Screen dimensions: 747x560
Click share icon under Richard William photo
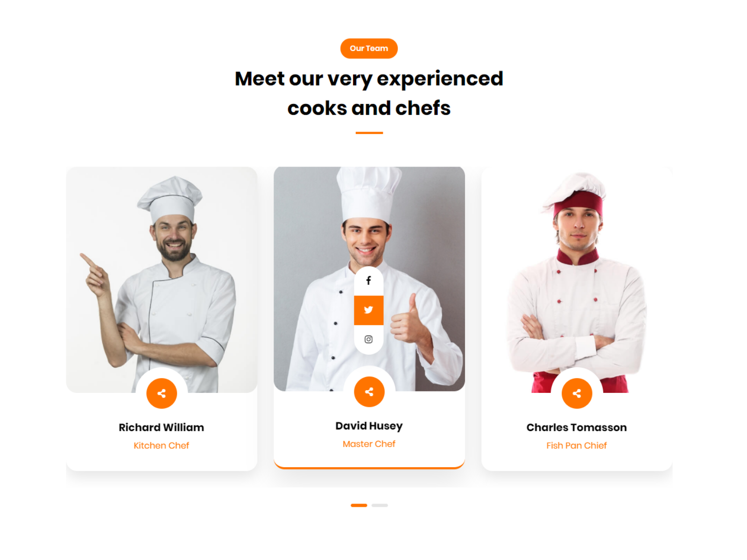tap(162, 393)
